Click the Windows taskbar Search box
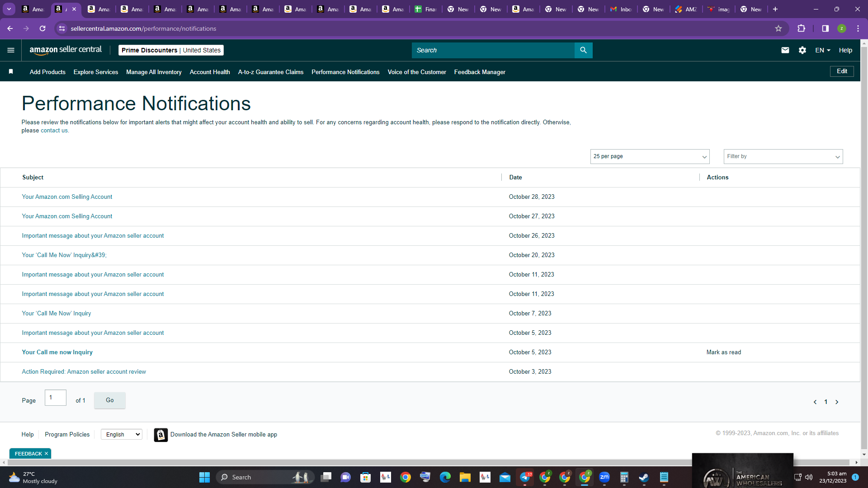868x488 pixels. (x=264, y=477)
